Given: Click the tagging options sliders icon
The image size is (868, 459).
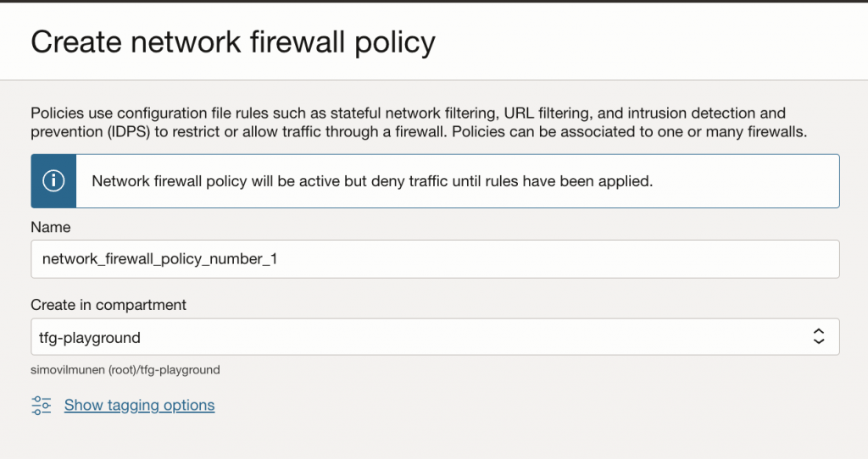Looking at the screenshot, I should (42, 406).
